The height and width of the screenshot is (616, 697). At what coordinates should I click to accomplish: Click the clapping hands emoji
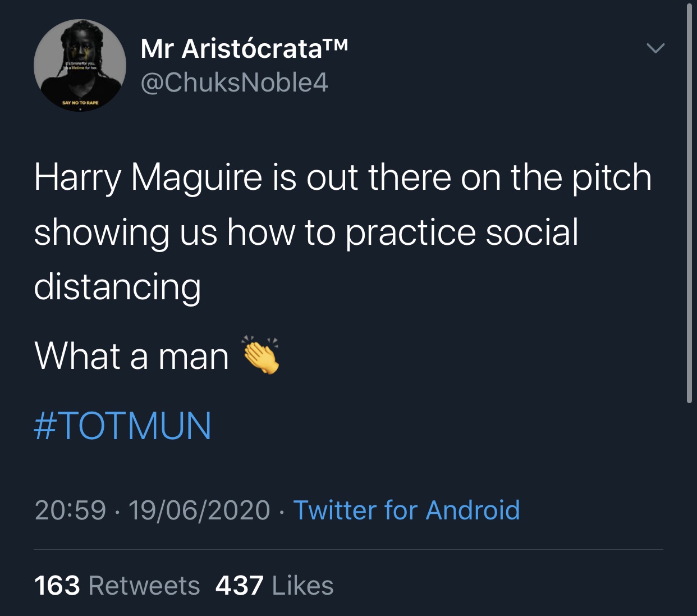tap(260, 355)
